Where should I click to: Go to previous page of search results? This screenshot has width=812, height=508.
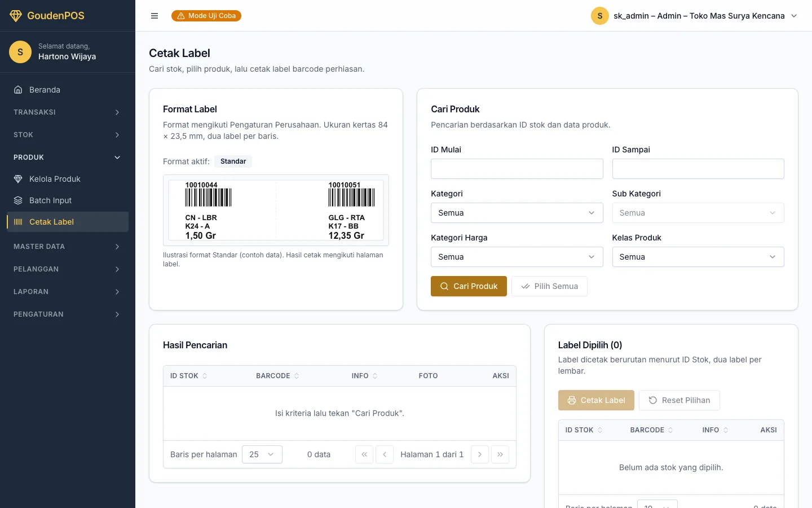385,454
